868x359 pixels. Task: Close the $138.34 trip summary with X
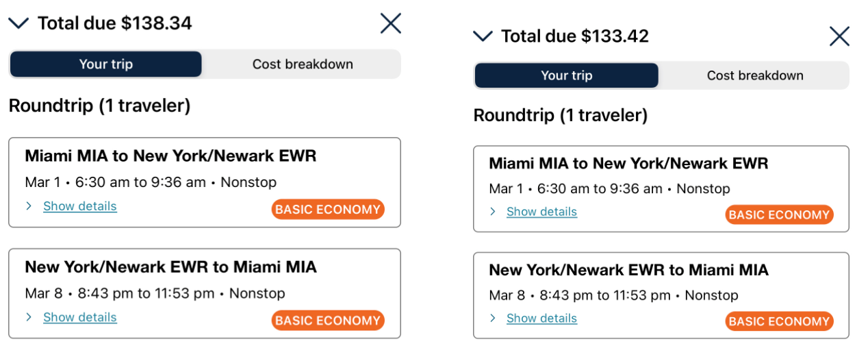coord(390,23)
